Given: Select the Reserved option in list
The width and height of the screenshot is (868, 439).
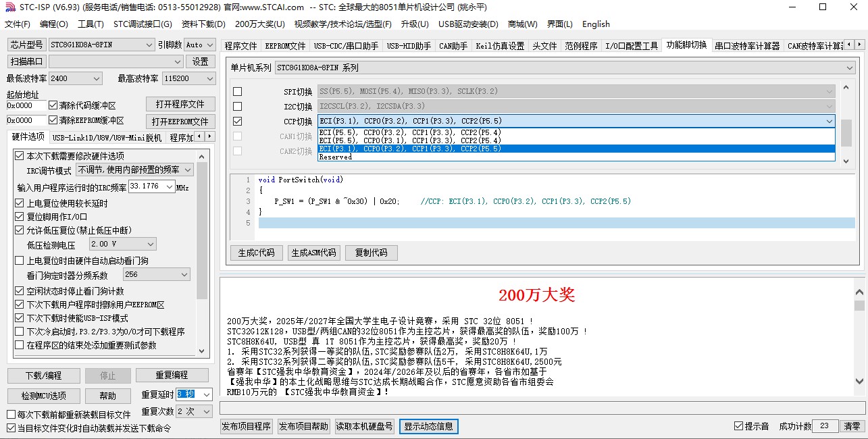Looking at the screenshot, I should coord(576,157).
